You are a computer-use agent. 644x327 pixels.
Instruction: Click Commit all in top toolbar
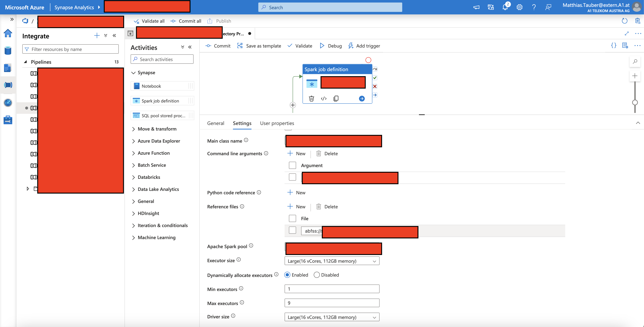186,21
